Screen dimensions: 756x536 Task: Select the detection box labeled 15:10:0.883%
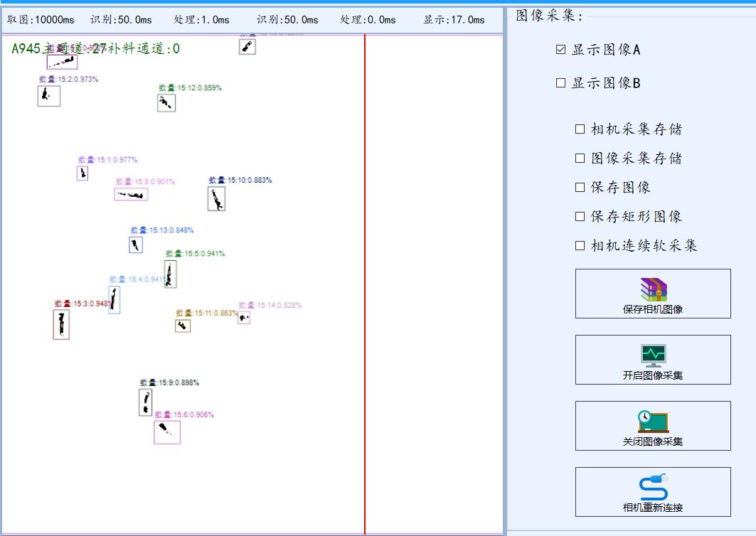(215, 199)
